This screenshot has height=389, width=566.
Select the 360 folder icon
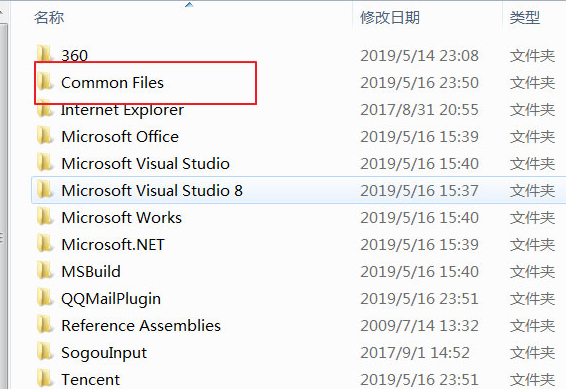(x=45, y=54)
